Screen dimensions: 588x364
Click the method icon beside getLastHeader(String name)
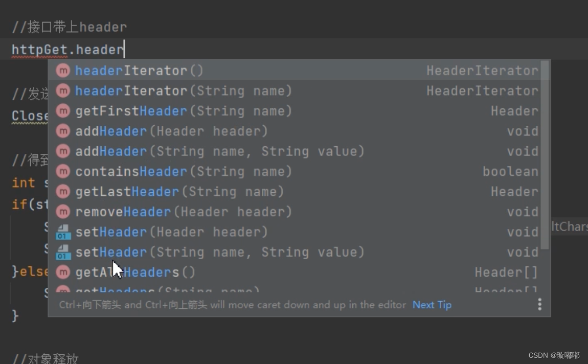click(x=62, y=191)
